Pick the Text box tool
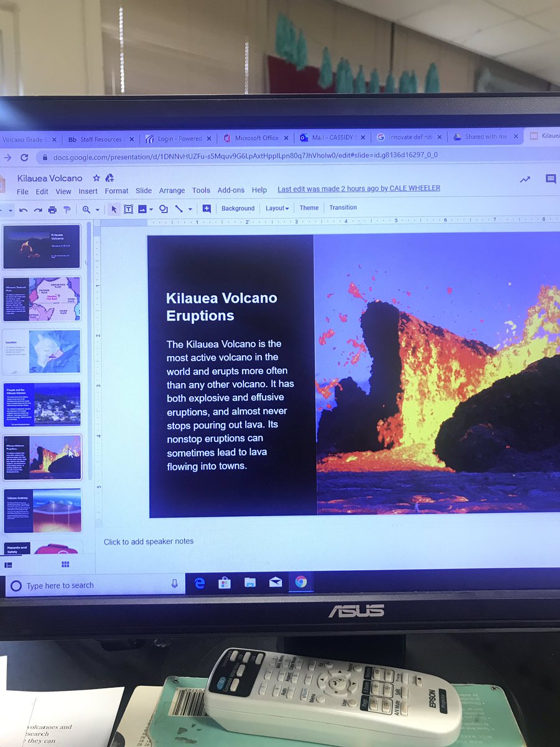 tap(128, 209)
